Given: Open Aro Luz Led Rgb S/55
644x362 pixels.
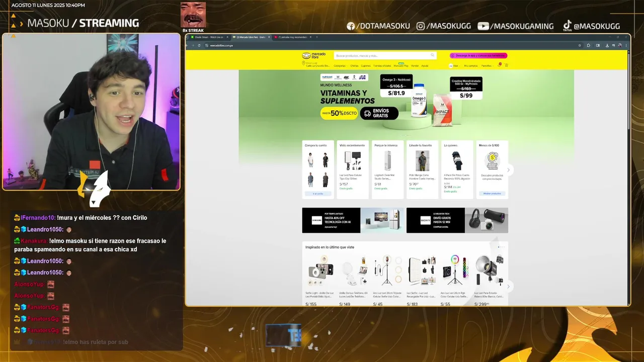Looking at the screenshot, I should pos(454,279).
